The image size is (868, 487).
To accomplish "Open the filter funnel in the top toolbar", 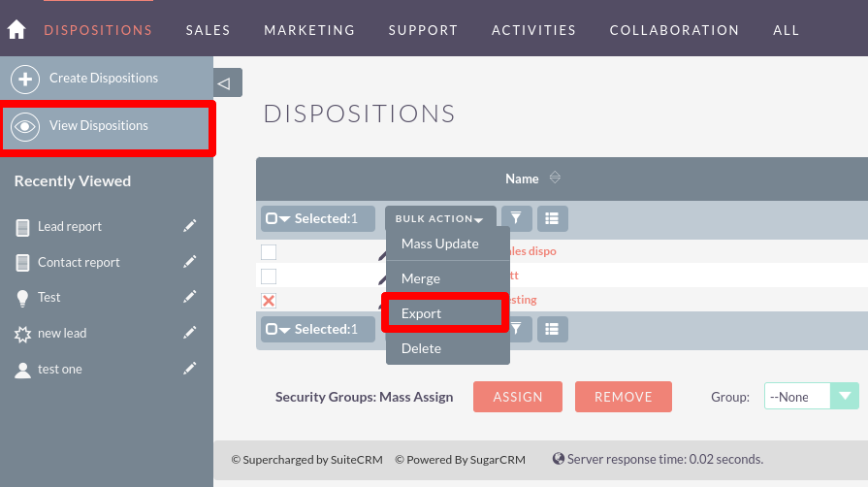I will click(516, 218).
